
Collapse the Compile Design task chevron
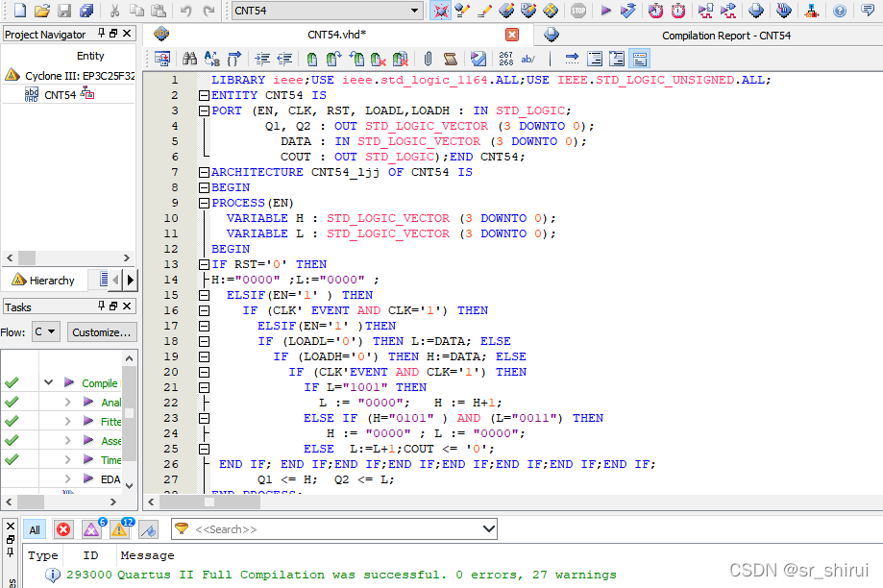(x=48, y=382)
